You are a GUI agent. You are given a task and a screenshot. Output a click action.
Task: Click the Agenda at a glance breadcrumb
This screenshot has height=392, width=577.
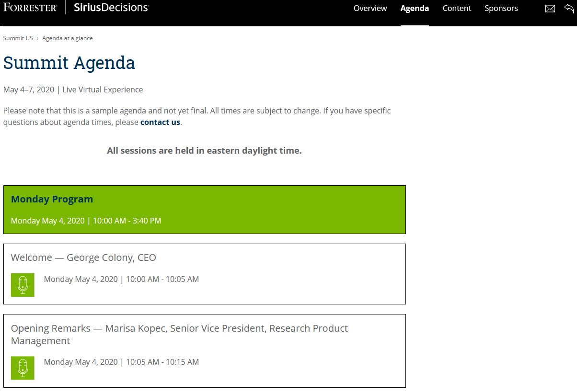(x=68, y=38)
